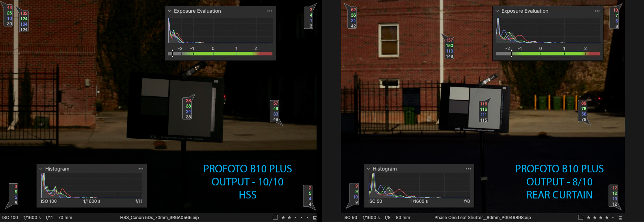Click the left Exposure Evaluation panel title
Viewport: 644px width, 222px height.
point(198,11)
